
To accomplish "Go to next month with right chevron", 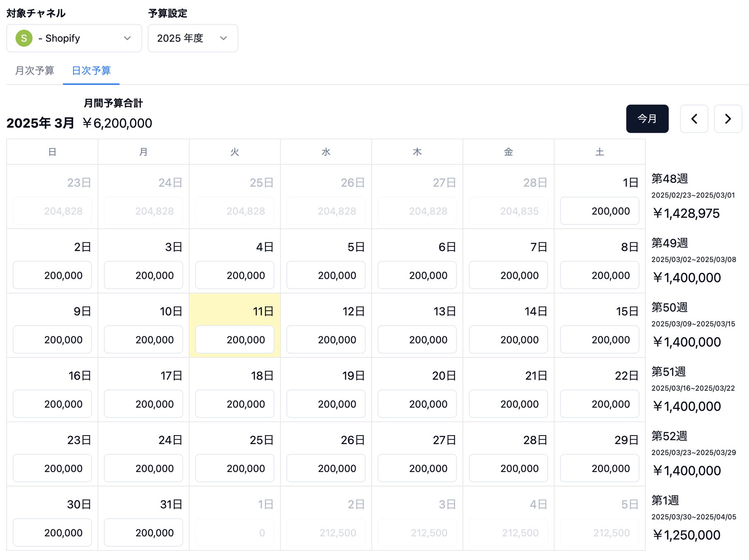I will point(728,119).
